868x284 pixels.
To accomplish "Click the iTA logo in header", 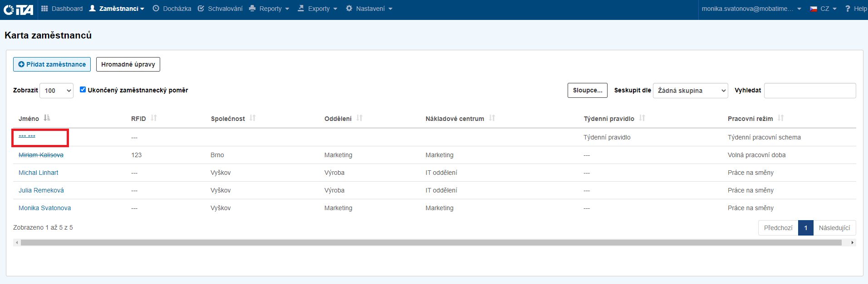I will click(x=19, y=9).
